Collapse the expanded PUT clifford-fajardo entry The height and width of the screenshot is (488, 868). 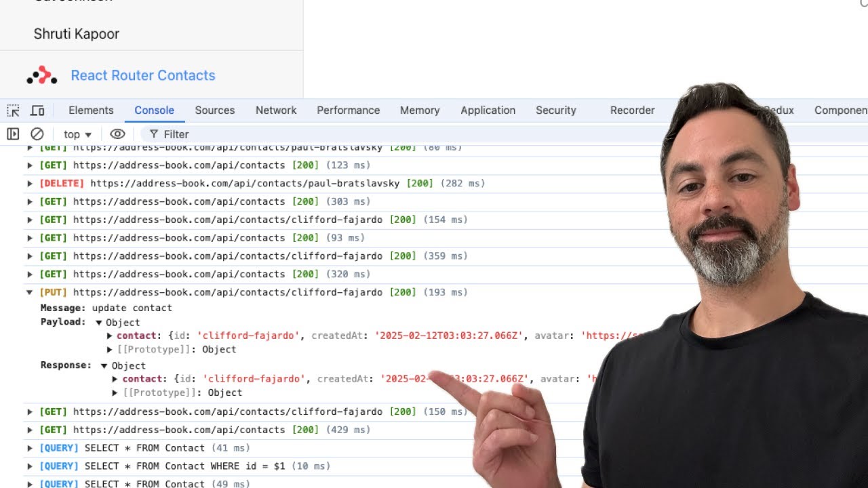[29, 293]
